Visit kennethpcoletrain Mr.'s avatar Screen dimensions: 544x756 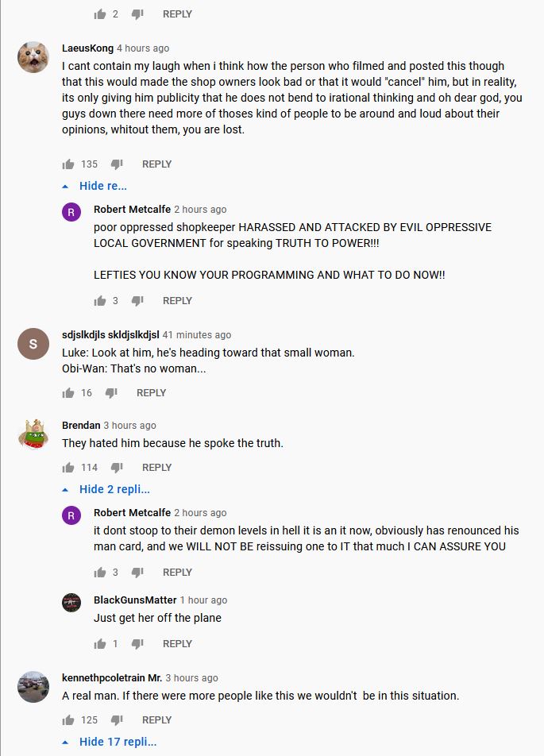tap(33, 686)
